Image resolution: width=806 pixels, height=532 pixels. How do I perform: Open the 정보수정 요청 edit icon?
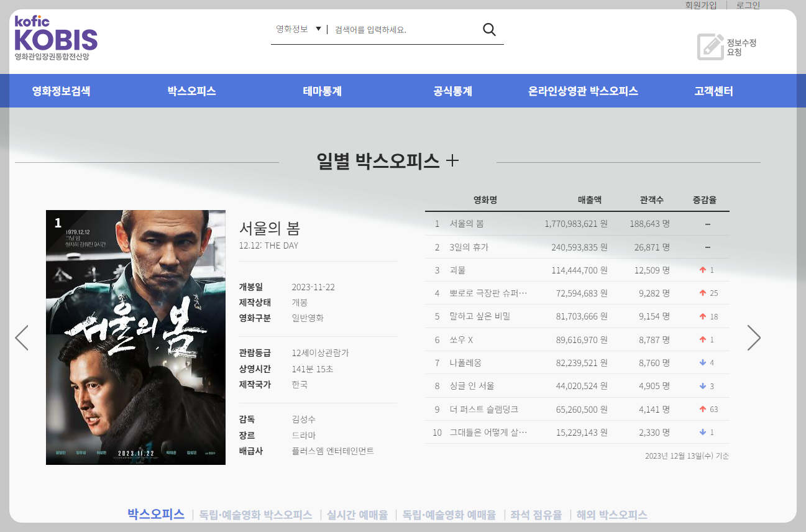tap(710, 47)
